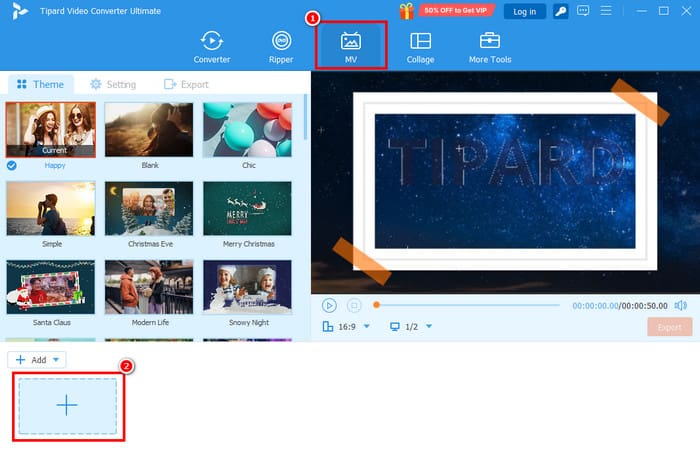Click the gift box promo icon
Viewport: 700px width, 453px height.
[406, 11]
